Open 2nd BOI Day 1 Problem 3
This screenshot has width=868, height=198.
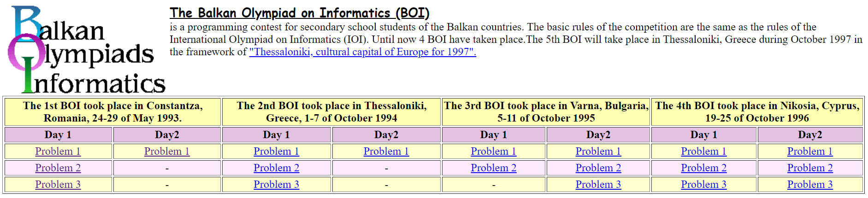click(x=276, y=185)
